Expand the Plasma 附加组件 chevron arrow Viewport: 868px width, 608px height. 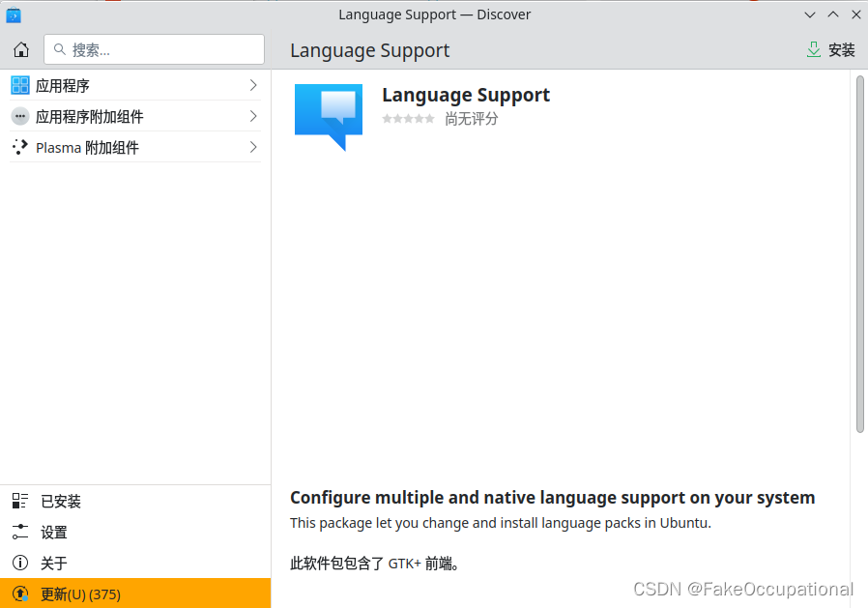tap(253, 147)
